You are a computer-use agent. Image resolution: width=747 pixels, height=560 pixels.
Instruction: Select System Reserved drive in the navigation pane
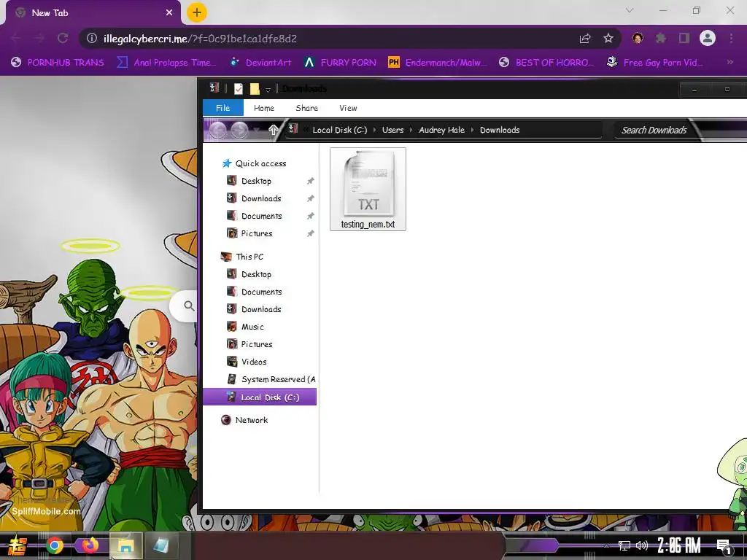coord(271,379)
